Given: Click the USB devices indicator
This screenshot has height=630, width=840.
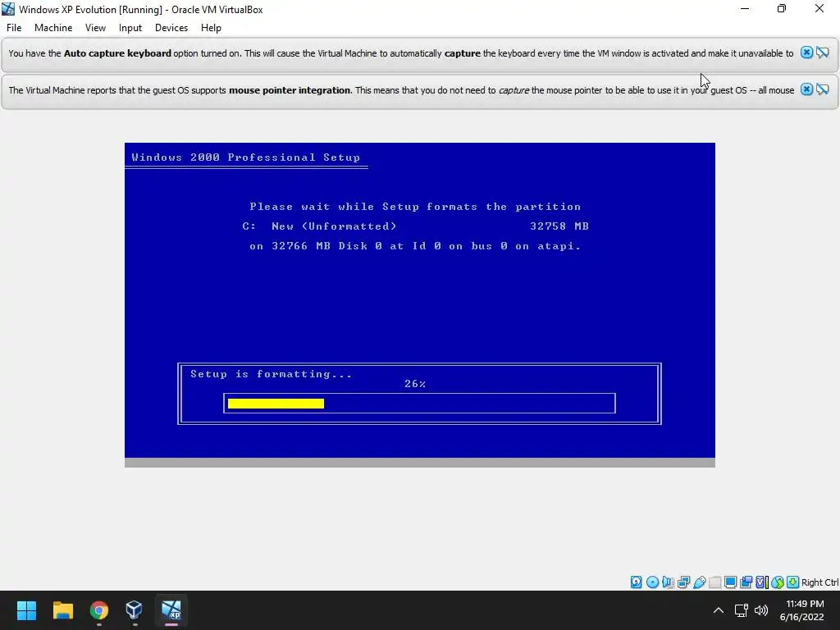Looking at the screenshot, I should [x=699, y=582].
